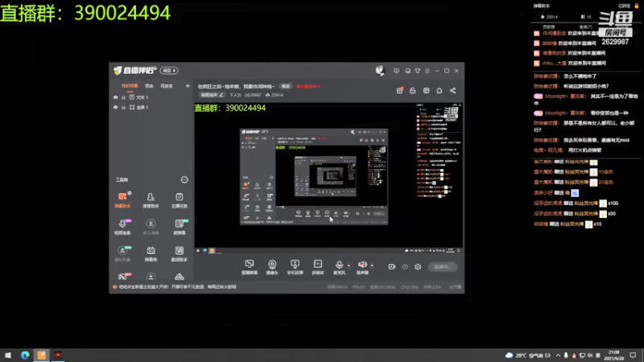
Task: Collapse the 工具箱 toolbox panel
Action: tap(184, 179)
